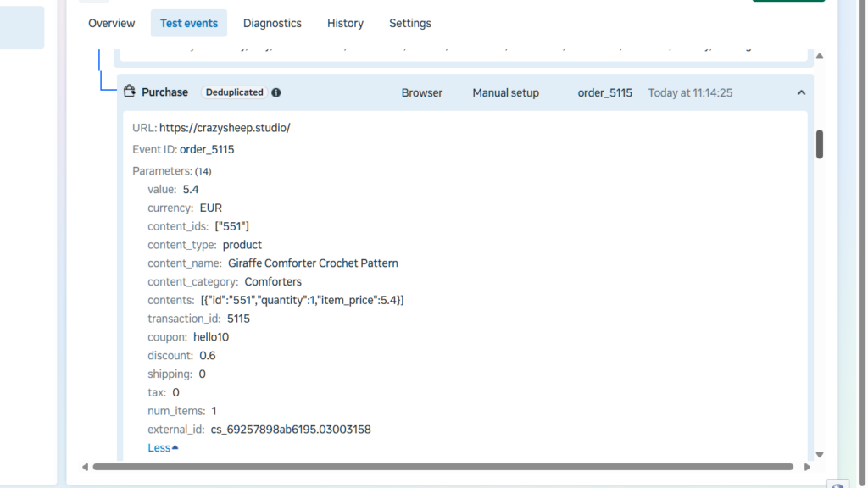Collapse the Purchase event with the chevron
The image size is (868, 488).
(801, 92)
